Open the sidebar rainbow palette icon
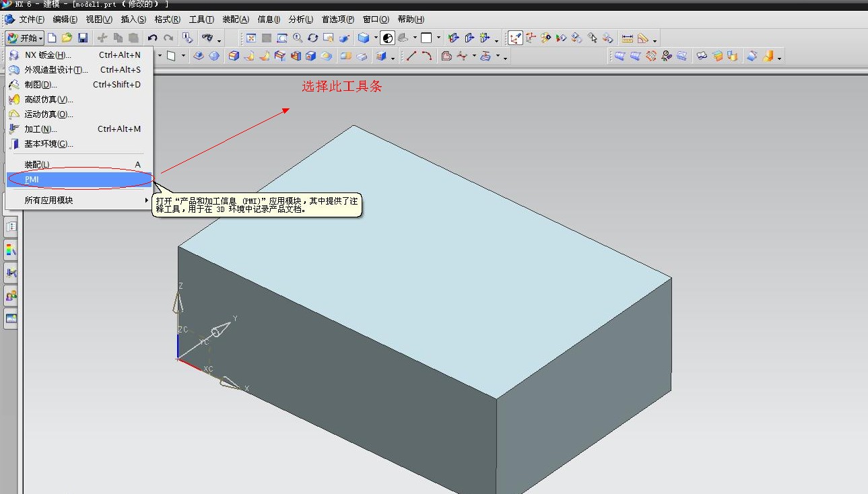The height and width of the screenshot is (494, 868). [11, 250]
